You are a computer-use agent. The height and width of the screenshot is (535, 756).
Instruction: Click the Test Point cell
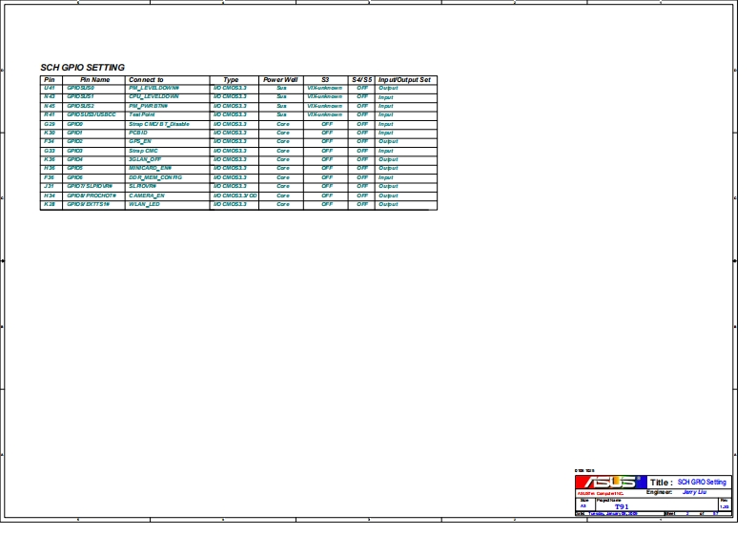pos(142,114)
